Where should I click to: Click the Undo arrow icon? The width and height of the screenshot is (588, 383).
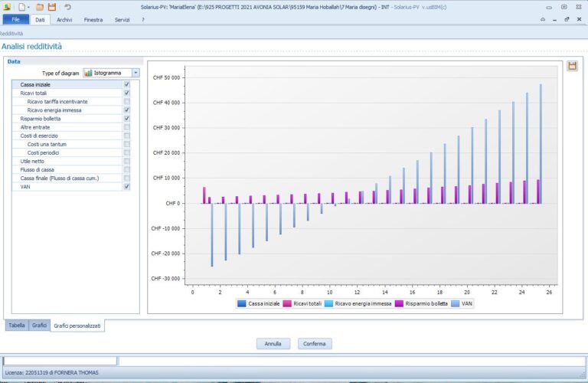tap(67, 7)
